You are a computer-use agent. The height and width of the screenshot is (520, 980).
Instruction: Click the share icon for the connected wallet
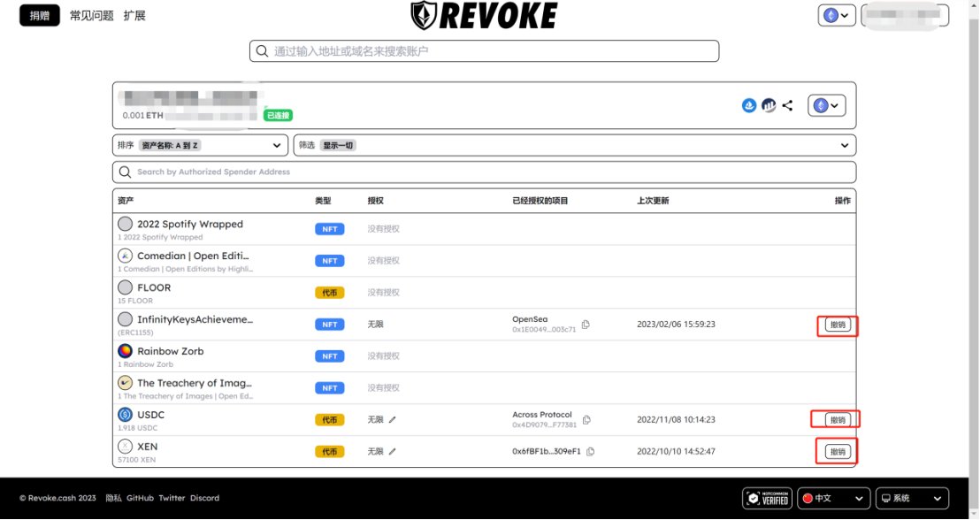[787, 105]
